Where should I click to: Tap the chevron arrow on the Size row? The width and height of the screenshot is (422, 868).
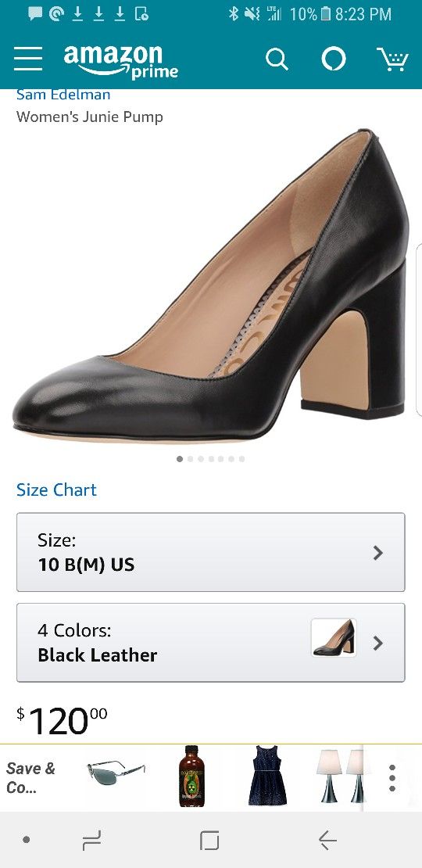point(377,552)
